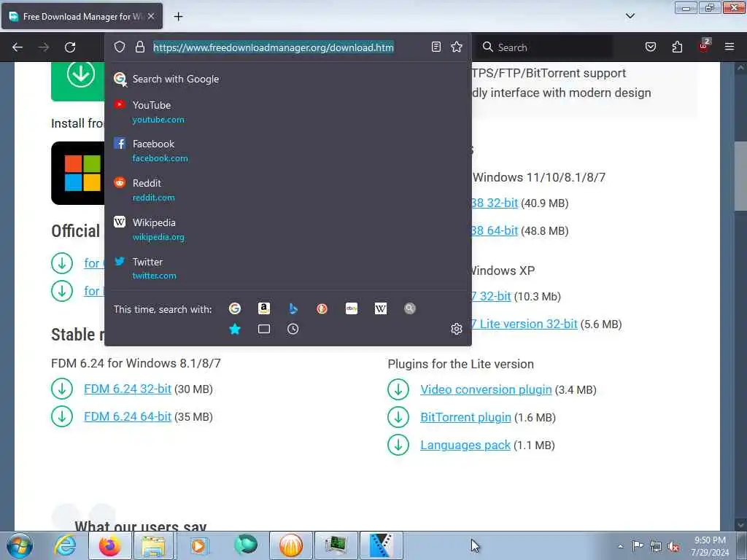Image resolution: width=747 pixels, height=560 pixels.
Task: Click the Microsoft Store logo tile
Action: coord(78,173)
